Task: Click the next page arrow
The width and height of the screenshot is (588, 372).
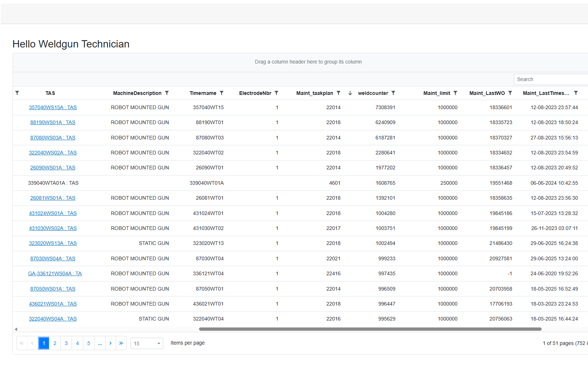Action: tap(110, 343)
